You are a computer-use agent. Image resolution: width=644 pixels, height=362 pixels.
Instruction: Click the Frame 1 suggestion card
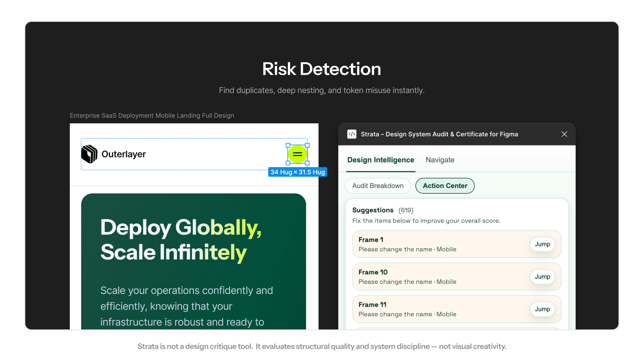(436, 244)
